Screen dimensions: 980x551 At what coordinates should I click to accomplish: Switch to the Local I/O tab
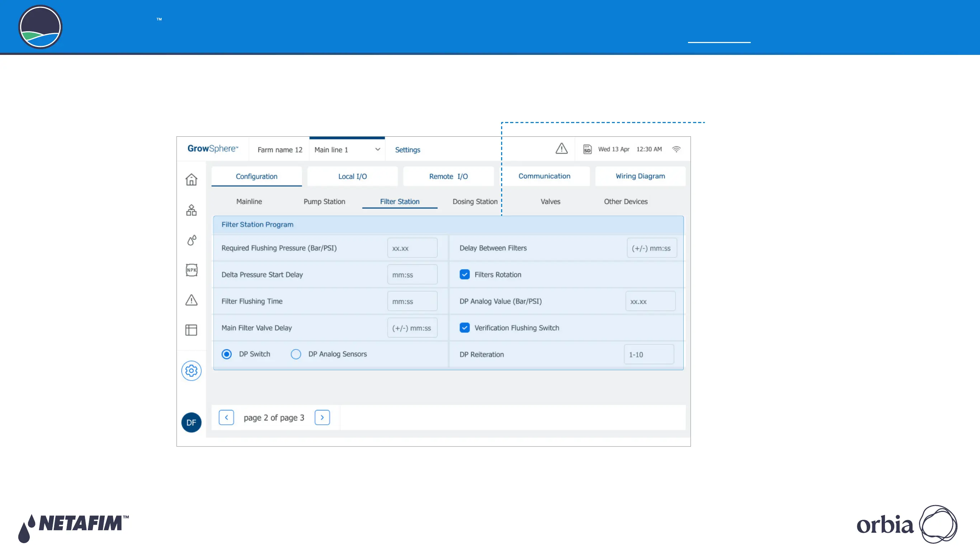point(353,176)
